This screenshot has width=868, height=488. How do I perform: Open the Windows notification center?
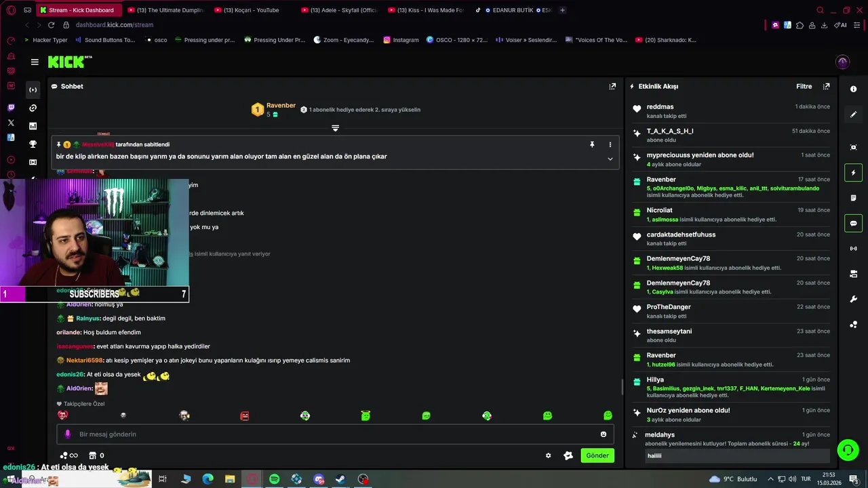[x=854, y=479]
